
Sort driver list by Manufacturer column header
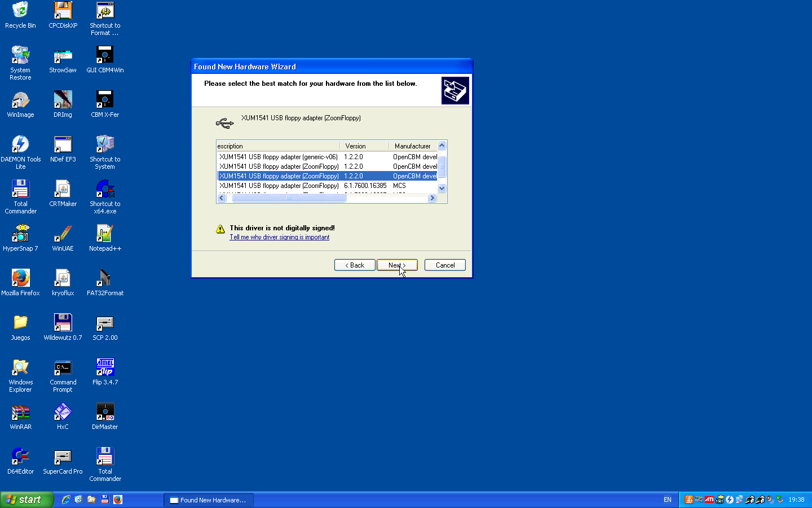point(413,146)
